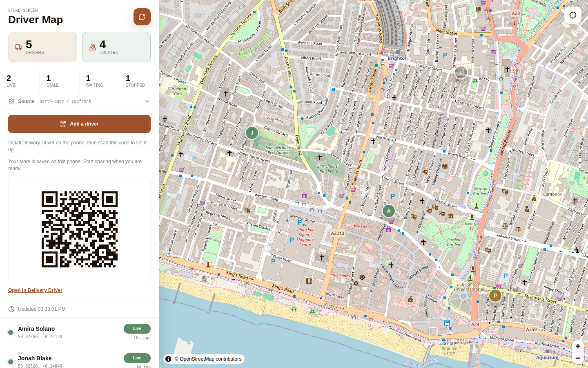Image resolution: width=588 pixels, height=368 pixels.
Task: Filter by 2 Live status
Action: click(20, 81)
